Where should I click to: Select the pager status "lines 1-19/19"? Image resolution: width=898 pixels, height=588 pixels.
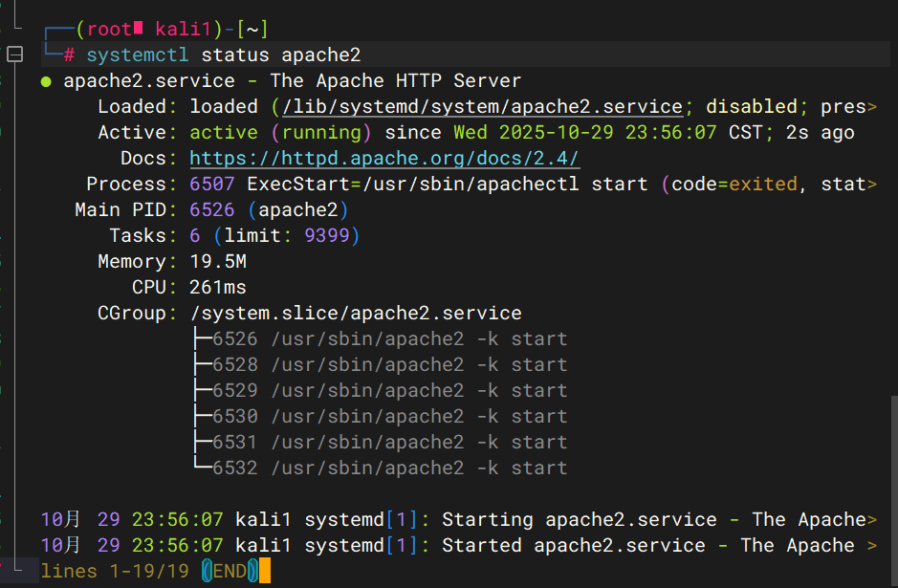coord(115,571)
